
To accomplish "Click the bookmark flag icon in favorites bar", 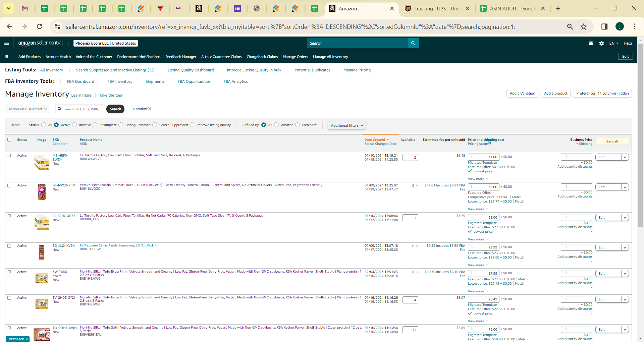I will click(x=7, y=57).
